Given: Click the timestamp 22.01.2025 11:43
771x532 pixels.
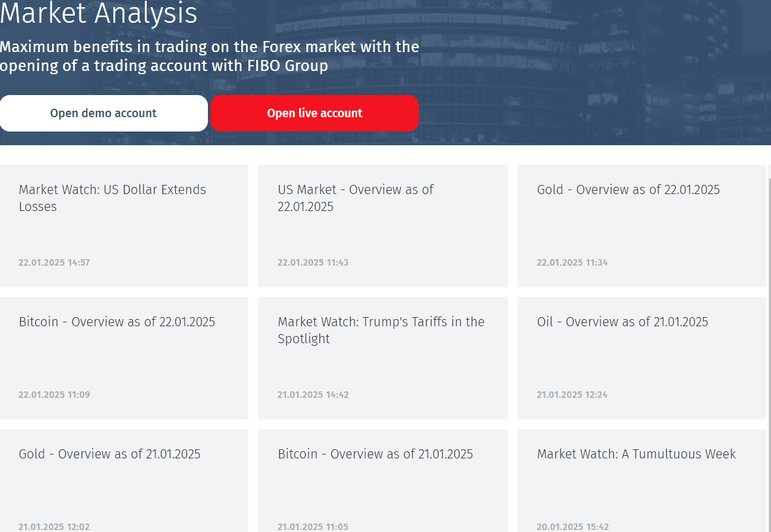Looking at the screenshot, I should [313, 262].
